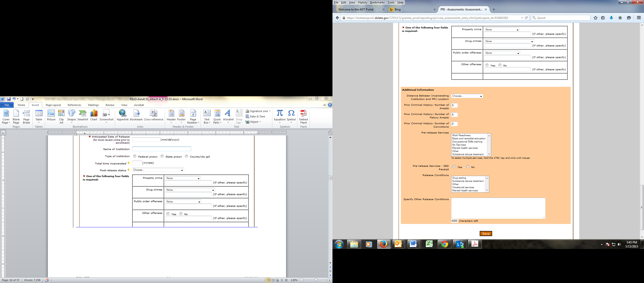Insert a SmartArt graphic from ribbon

(x=83, y=115)
